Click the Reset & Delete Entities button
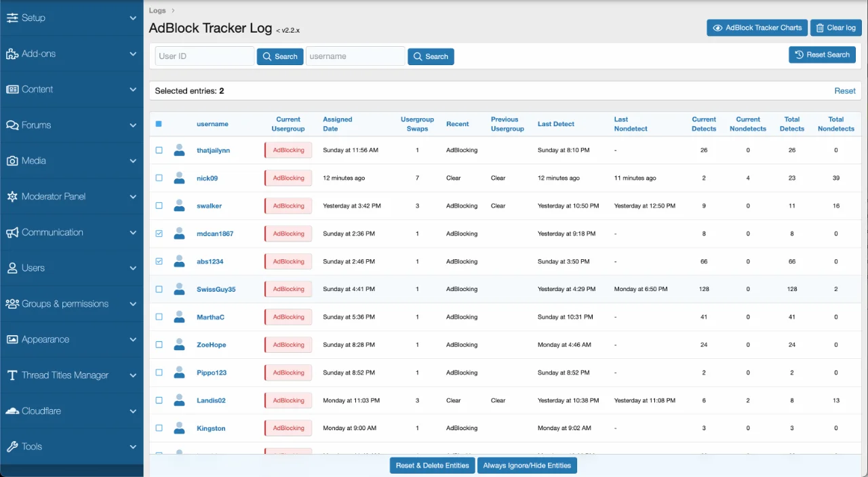This screenshot has width=868, height=477. point(432,465)
